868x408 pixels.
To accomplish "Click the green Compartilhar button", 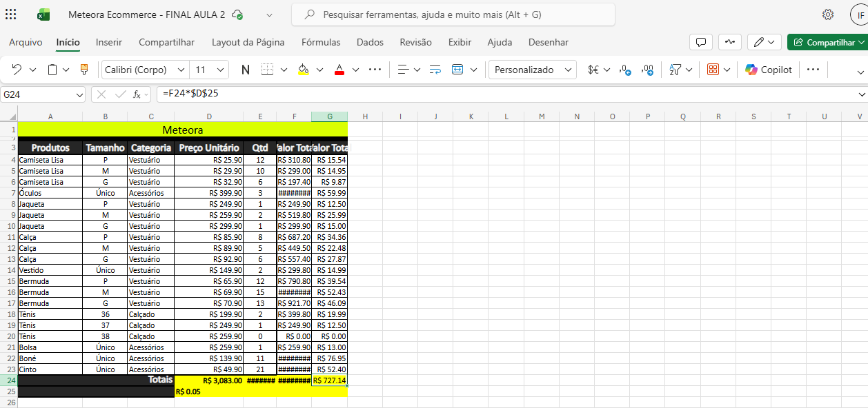I will 827,42.
